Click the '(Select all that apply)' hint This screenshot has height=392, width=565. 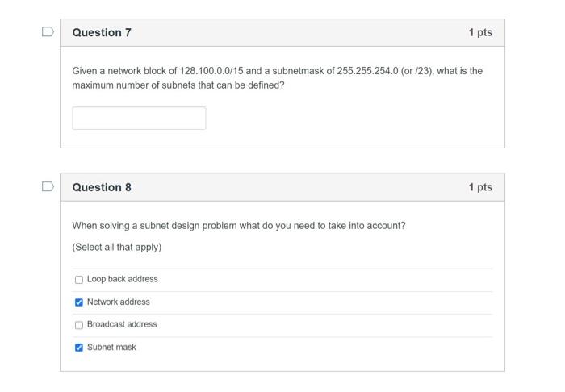point(117,247)
